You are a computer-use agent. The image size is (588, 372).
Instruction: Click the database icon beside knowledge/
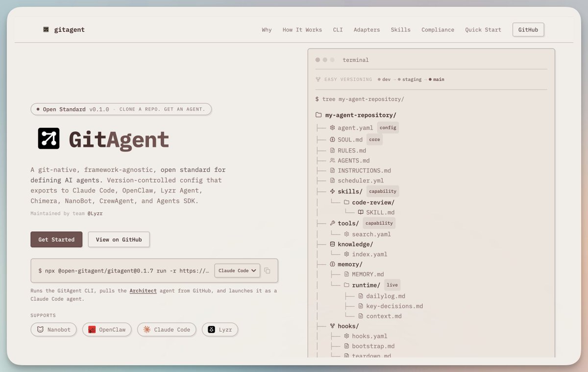click(x=332, y=244)
